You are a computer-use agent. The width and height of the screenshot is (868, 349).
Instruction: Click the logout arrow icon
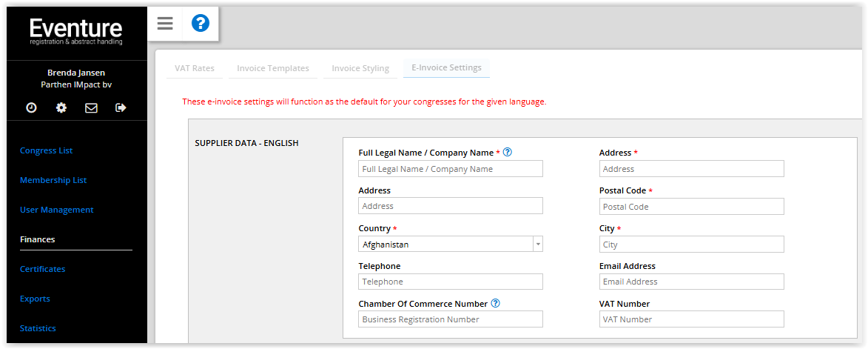click(121, 107)
